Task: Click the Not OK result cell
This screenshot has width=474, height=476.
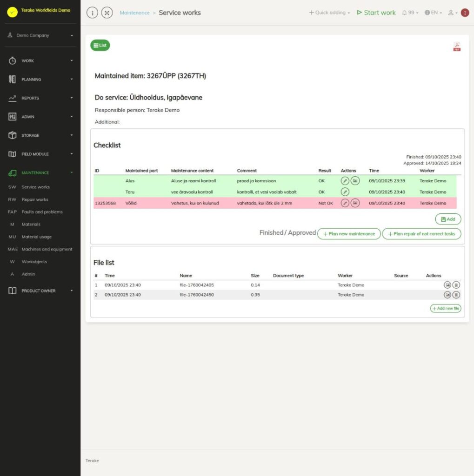Action: tap(326, 203)
